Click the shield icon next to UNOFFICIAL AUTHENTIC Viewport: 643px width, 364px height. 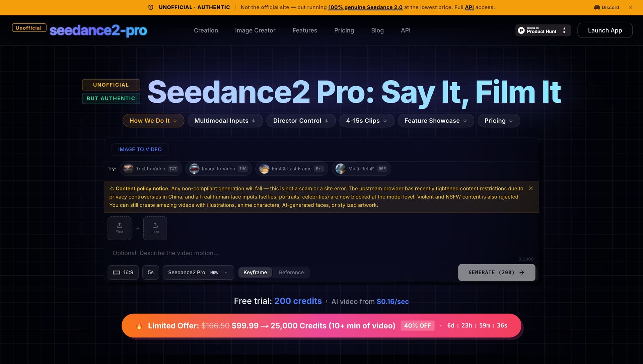tap(150, 7)
